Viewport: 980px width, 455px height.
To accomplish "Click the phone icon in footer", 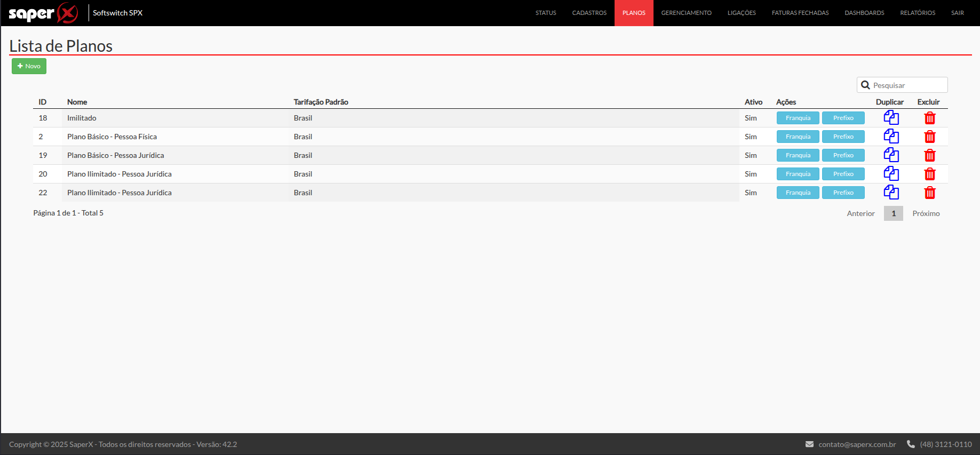I will pyautogui.click(x=911, y=444).
